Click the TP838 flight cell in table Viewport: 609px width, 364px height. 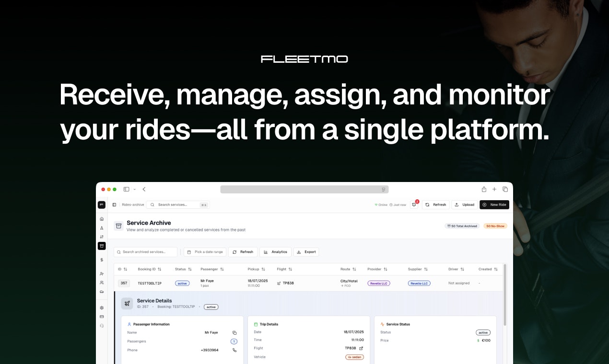tap(285, 283)
